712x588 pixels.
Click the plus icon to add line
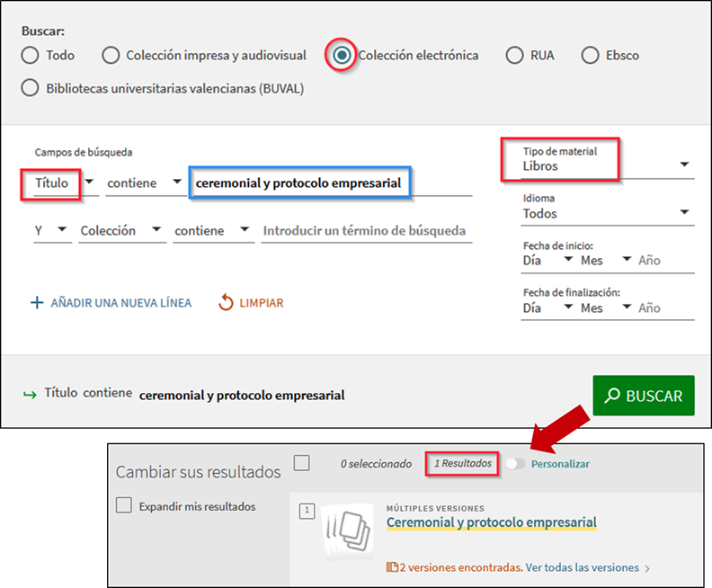[37, 303]
